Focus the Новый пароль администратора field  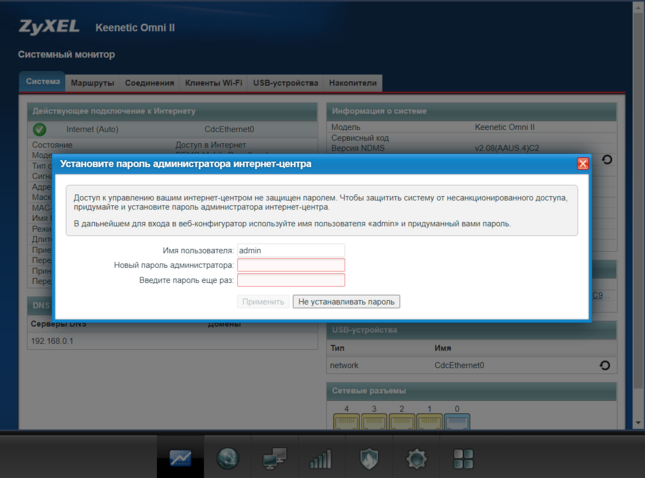pyautogui.click(x=291, y=265)
